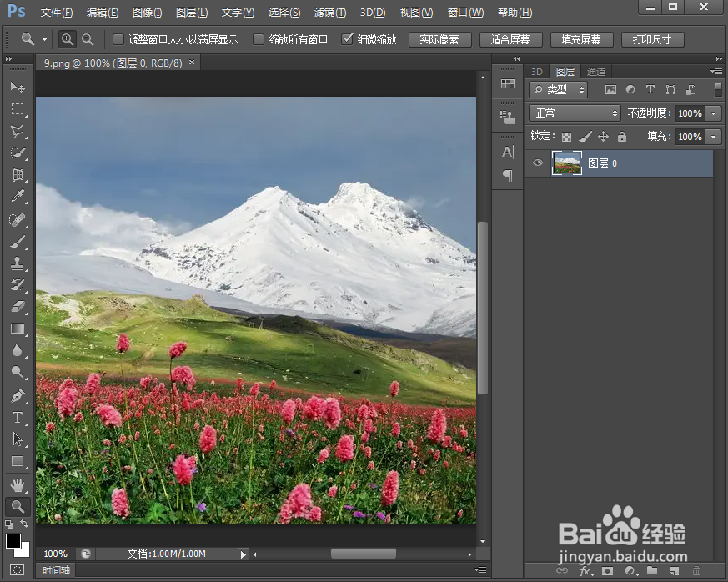
Task: Click the 填充屏幕 button
Action: (581, 39)
